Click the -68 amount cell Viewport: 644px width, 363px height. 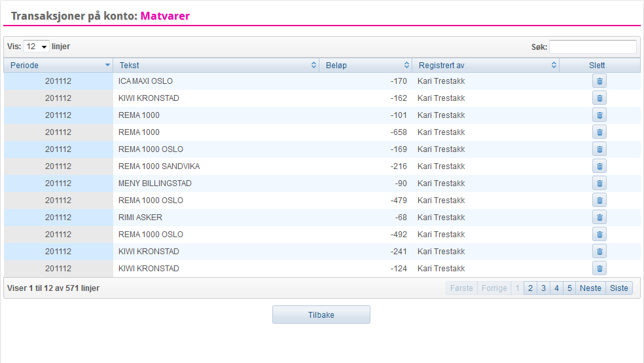[366, 218]
